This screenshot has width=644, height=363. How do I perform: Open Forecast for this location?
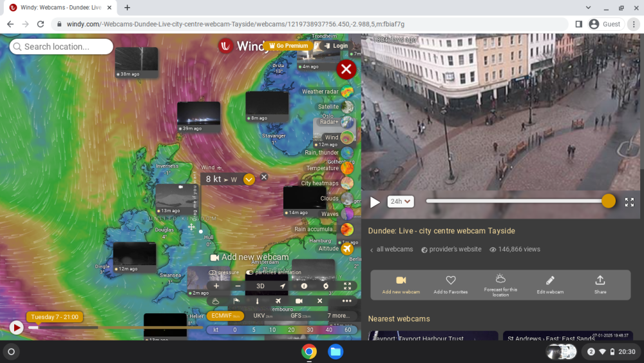(x=500, y=285)
